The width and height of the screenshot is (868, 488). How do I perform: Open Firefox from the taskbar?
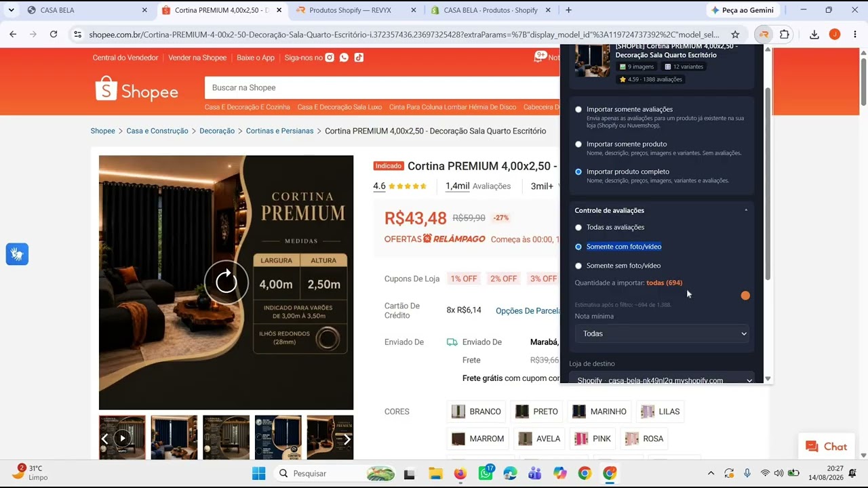[x=460, y=473]
